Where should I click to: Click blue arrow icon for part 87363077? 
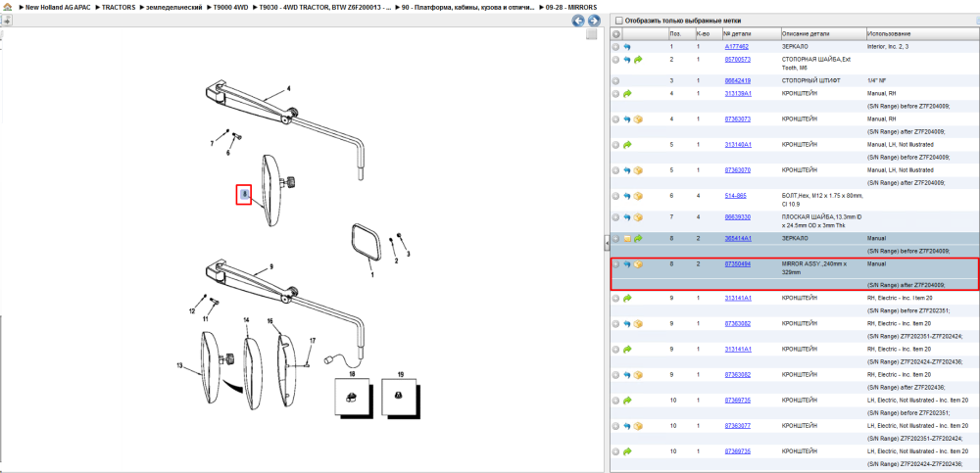[627, 426]
